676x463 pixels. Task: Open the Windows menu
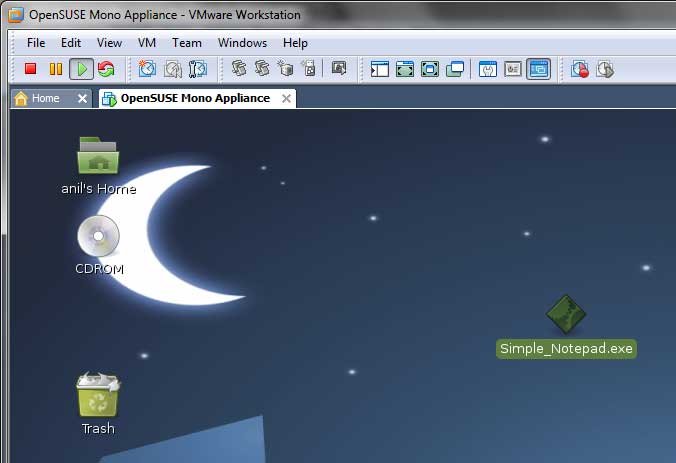pos(242,43)
